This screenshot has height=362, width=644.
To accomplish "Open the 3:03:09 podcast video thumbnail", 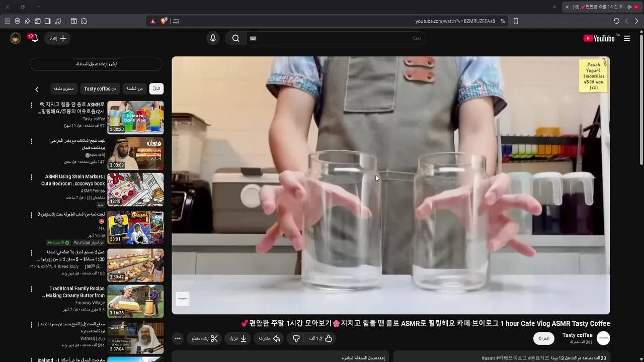I will pyautogui.click(x=135, y=153).
